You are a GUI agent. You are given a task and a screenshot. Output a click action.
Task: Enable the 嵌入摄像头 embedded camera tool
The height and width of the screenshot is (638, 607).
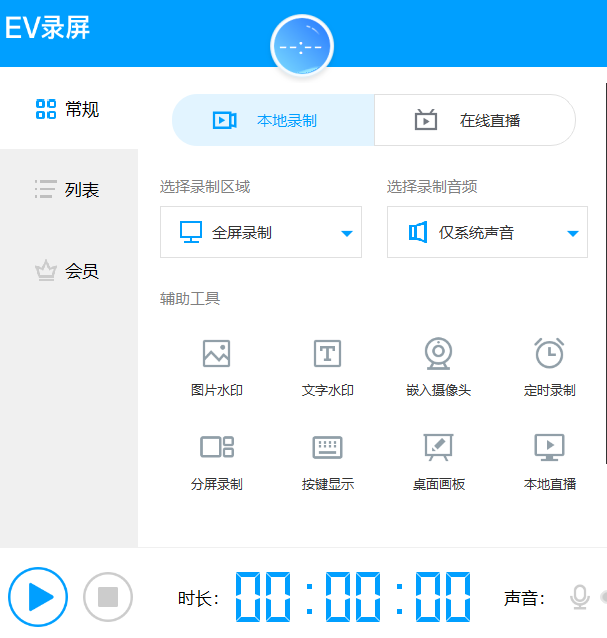coord(438,368)
